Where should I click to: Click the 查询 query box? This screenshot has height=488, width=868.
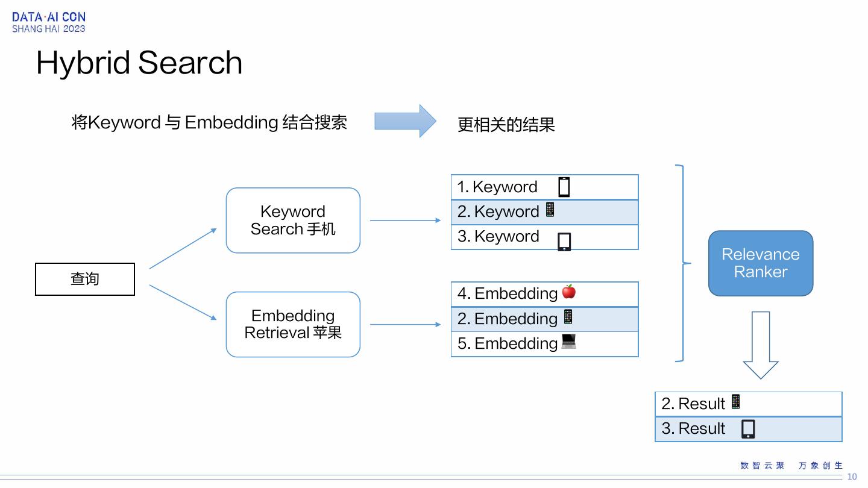coord(85,279)
